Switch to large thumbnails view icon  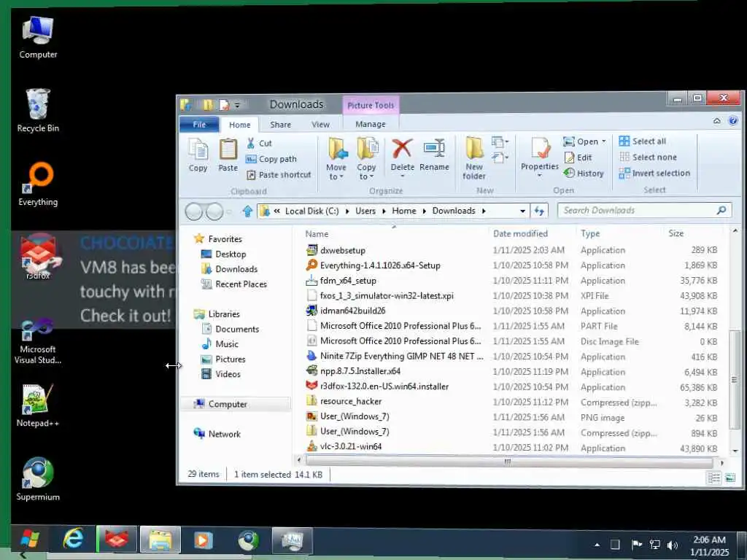(x=729, y=478)
